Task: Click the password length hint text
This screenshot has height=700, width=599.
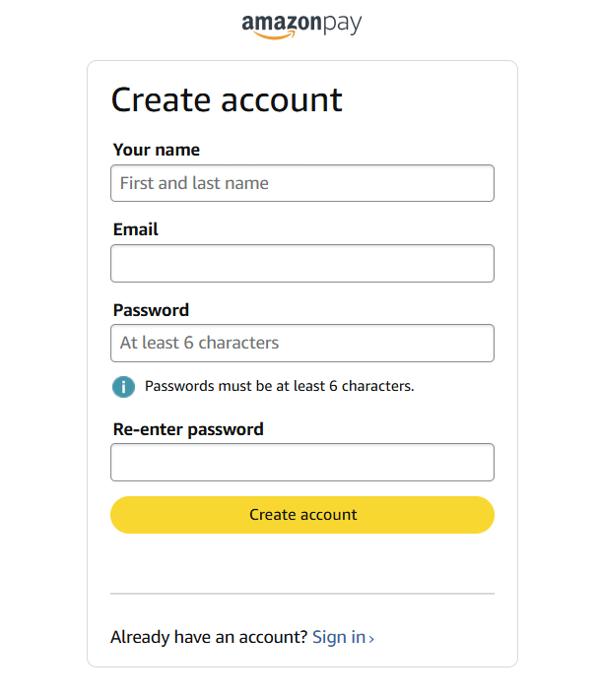Action: (279, 386)
